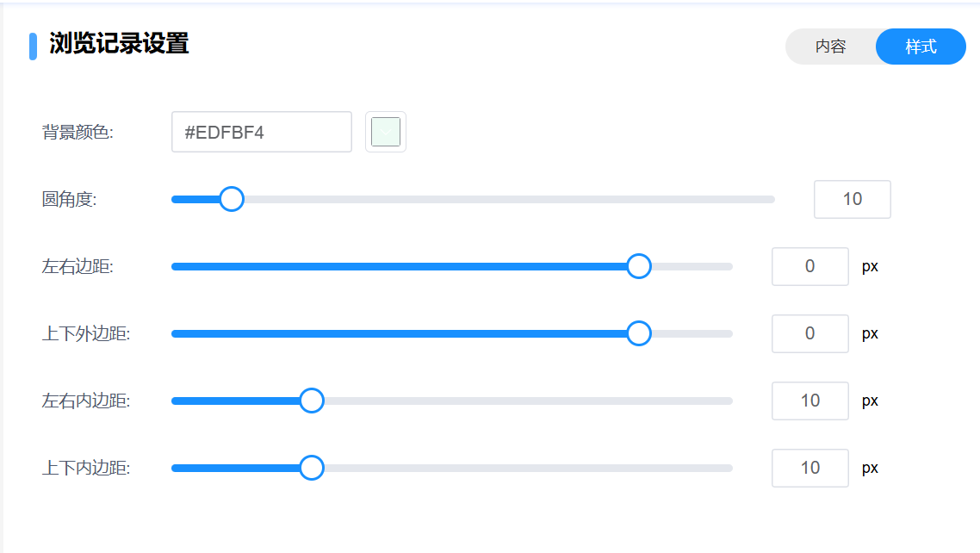
Task: Focus the 上下外边距 px value field
Action: coord(809,333)
